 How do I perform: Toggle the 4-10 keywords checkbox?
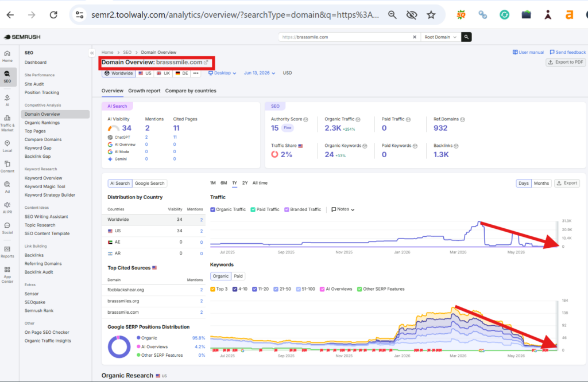tap(235, 289)
